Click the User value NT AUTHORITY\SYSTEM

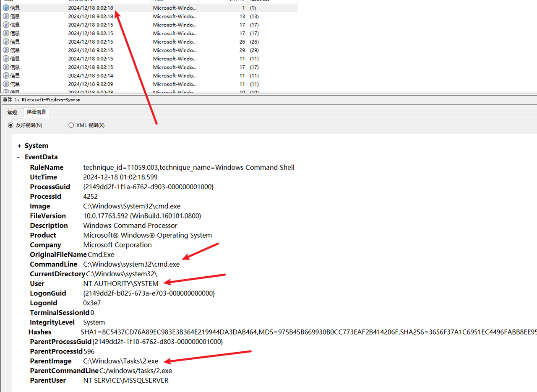[121, 283]
